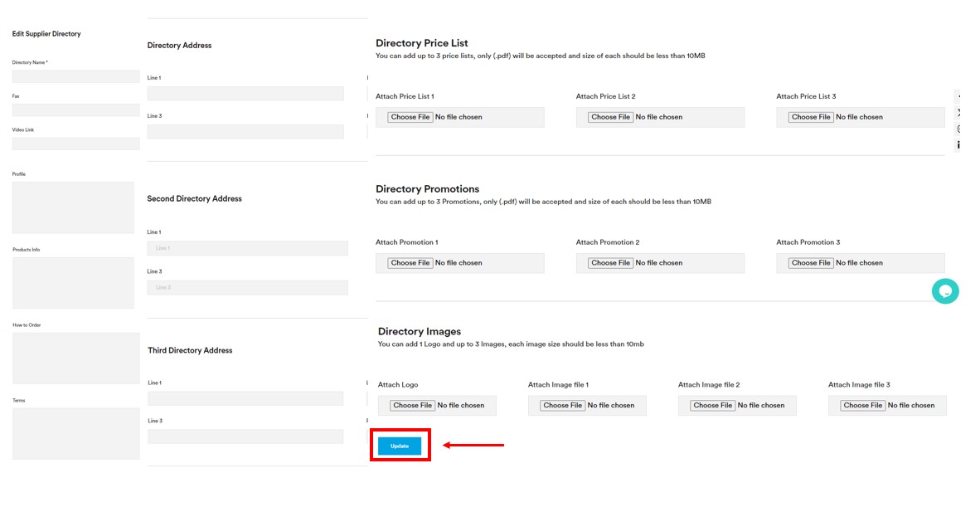The width and height of the screenshot is (980, 512).
Task: Click the Products Info text area
Action: click(x=73, y=282)
